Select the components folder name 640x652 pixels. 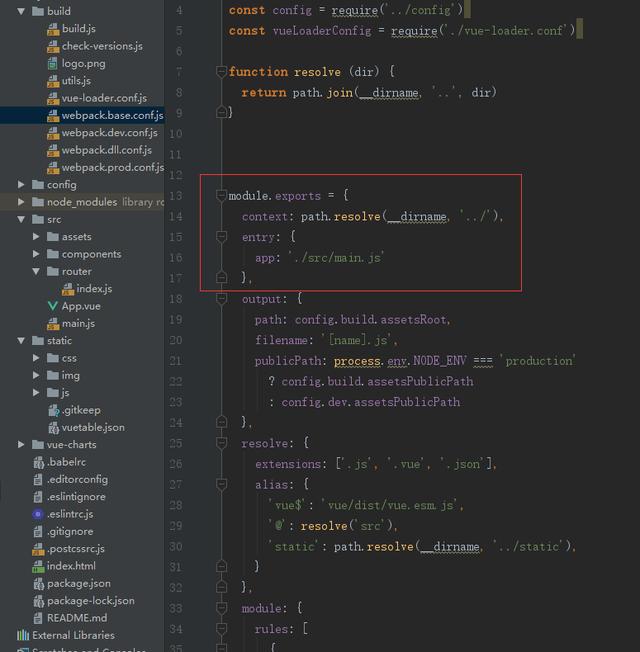[91, 254]
